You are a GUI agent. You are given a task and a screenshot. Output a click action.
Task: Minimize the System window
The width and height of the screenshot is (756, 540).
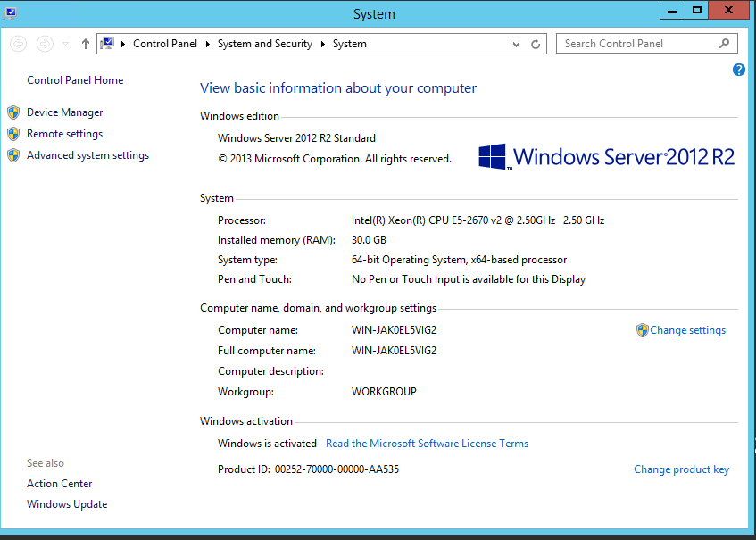[x=672, y=10]
